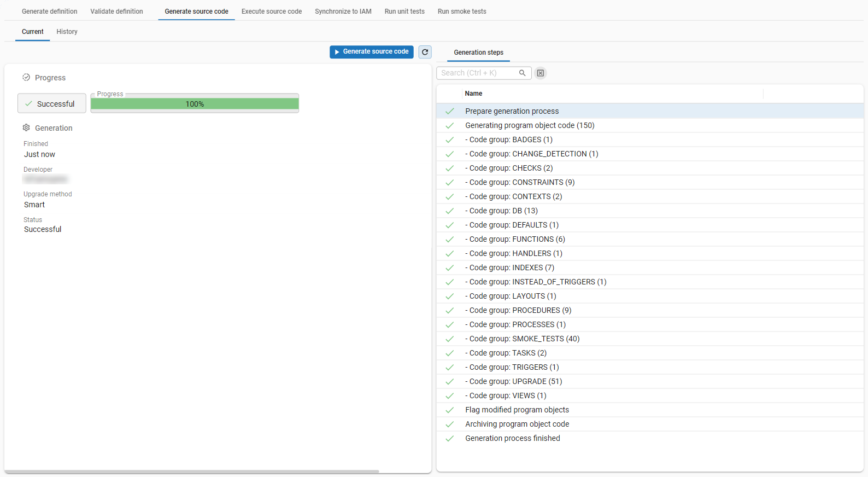Select the Generating program object code (150) row
The image size is (868, 477).
[650, 125]
